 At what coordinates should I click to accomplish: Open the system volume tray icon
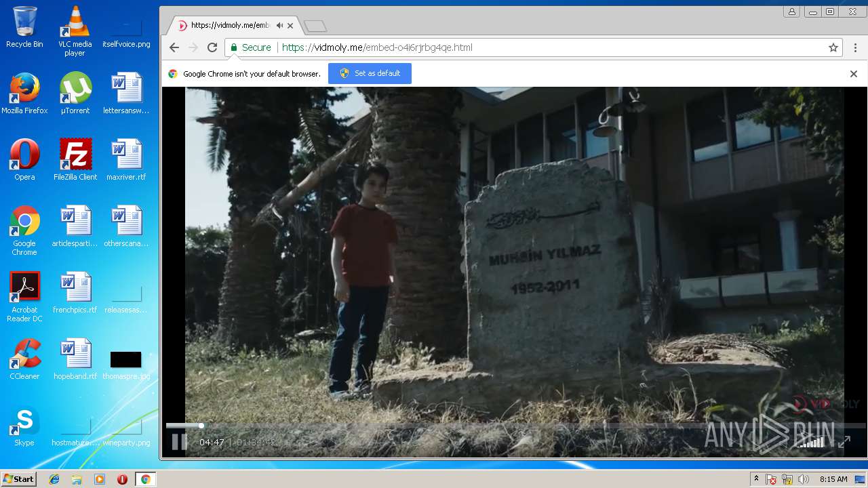[x=804, y=479]
